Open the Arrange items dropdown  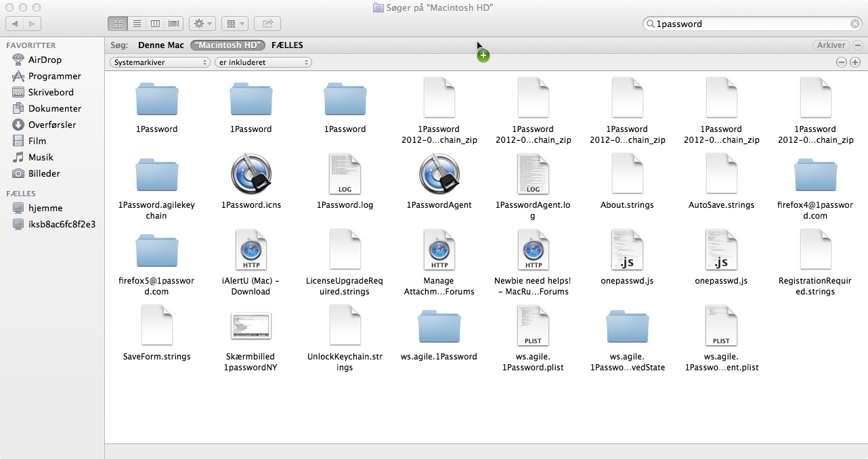click(x=235, y=24)
